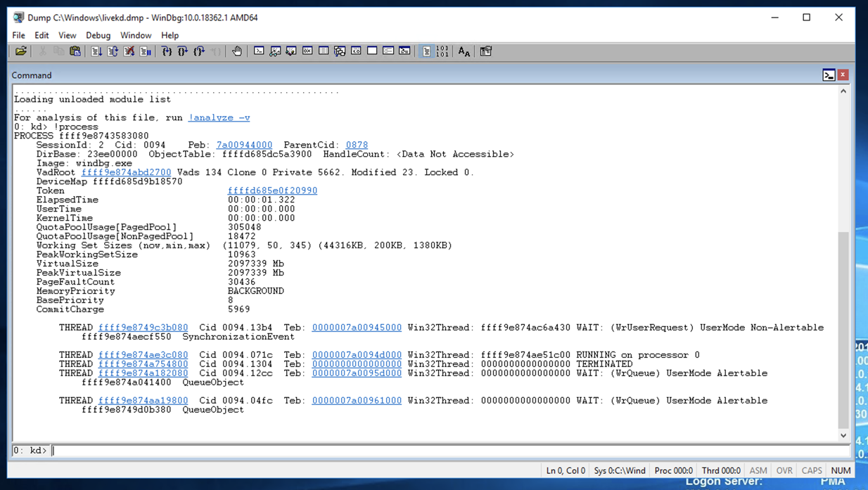Open the Locals window icon
The image size is (868, 490).
(291, 51)
